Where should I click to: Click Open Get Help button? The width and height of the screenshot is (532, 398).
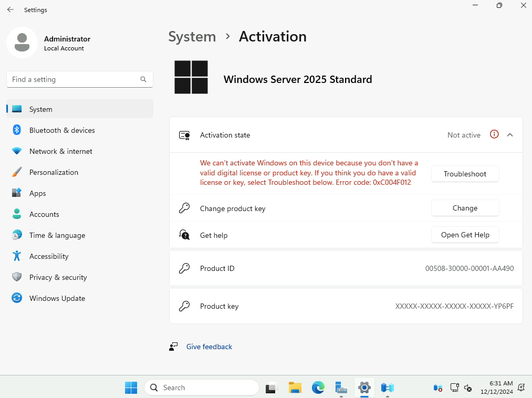465,235
